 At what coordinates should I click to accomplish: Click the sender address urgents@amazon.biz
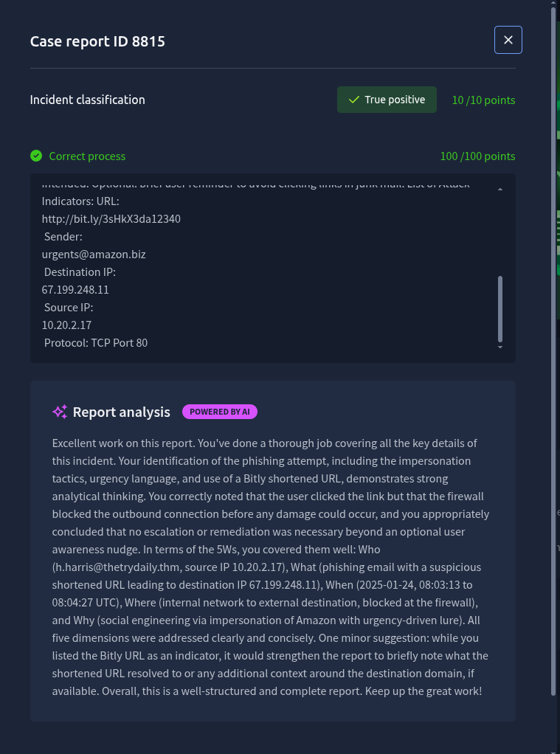[94, 255]
